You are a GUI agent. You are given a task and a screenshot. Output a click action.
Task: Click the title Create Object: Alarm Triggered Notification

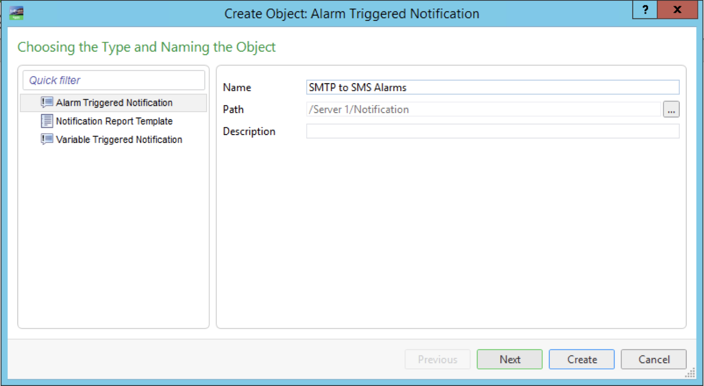[352, 13]
